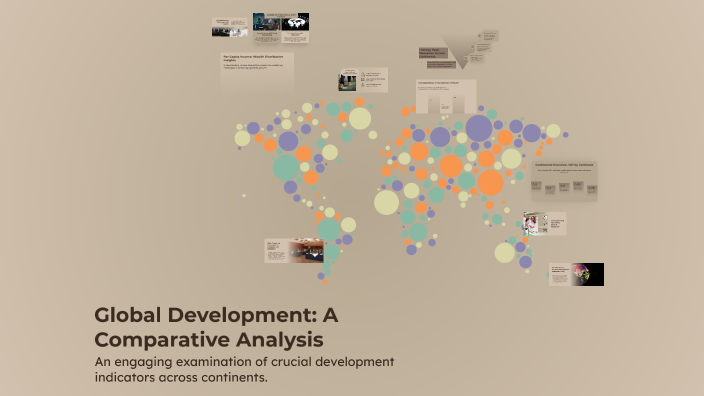Open the 'Per Capita Income: Wealth Distribution Insights' slide
Screen dimensions: 704x396
(x=257, y=72)
